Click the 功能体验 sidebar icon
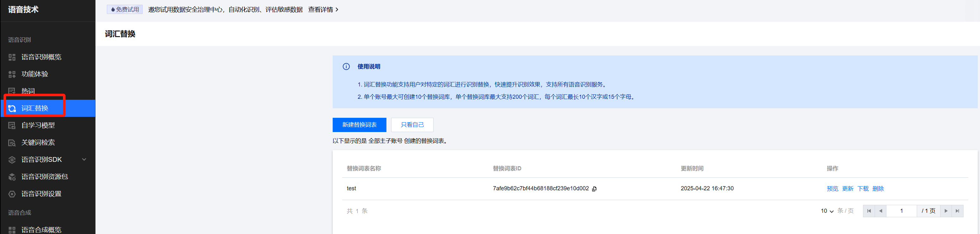Image resolution: width=980 pixels, height=234 pixels. coord(12,74)
